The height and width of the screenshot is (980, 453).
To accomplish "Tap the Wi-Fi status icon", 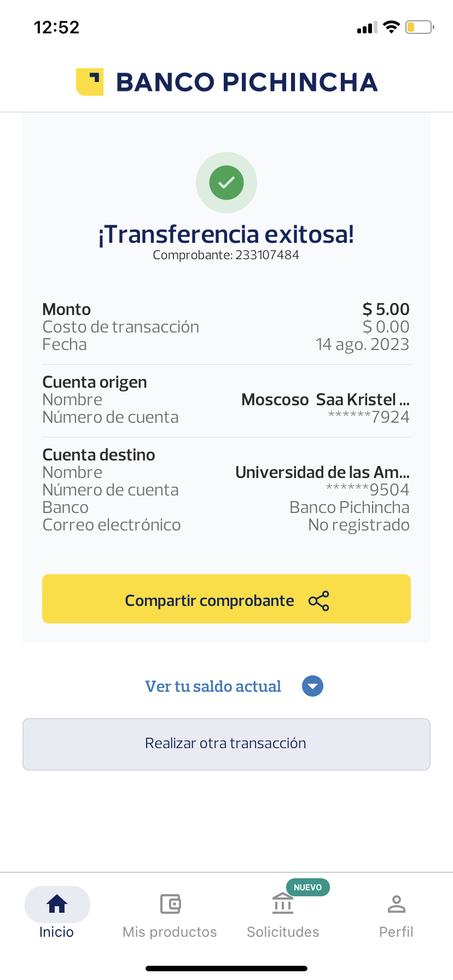I will 391,27.
